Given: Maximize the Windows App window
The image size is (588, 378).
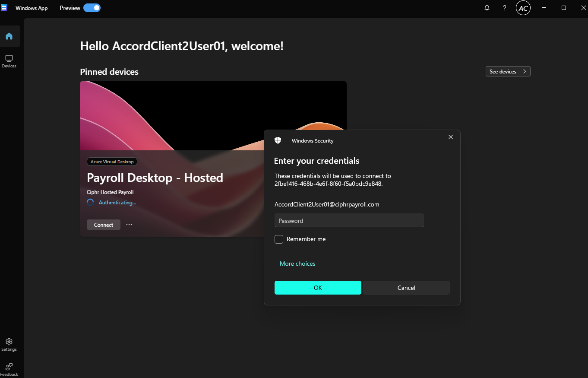Looking at the screenshot, I should click(x=564, y=8).
